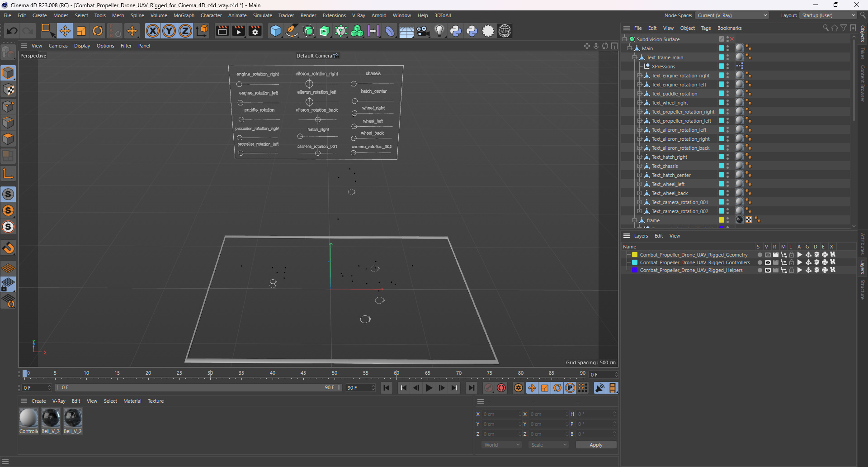Open the Simulate menu
868x467 pixels.
[x=262, y=15]
